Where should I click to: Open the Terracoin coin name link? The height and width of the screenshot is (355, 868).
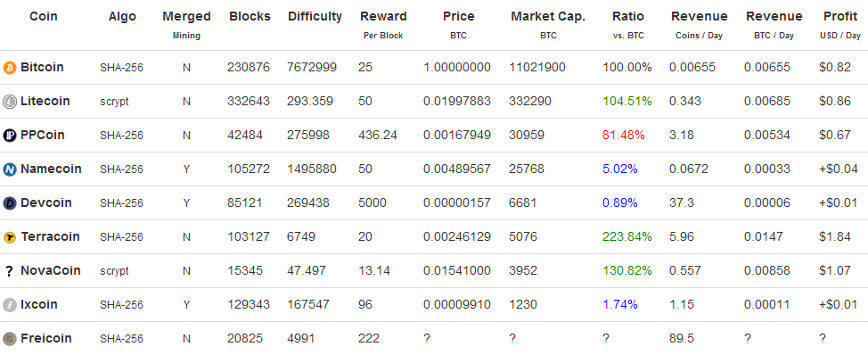tap(51, 237)
